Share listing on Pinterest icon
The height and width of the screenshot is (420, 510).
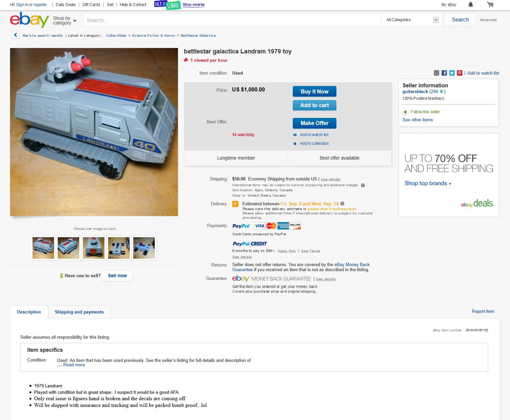460,73
